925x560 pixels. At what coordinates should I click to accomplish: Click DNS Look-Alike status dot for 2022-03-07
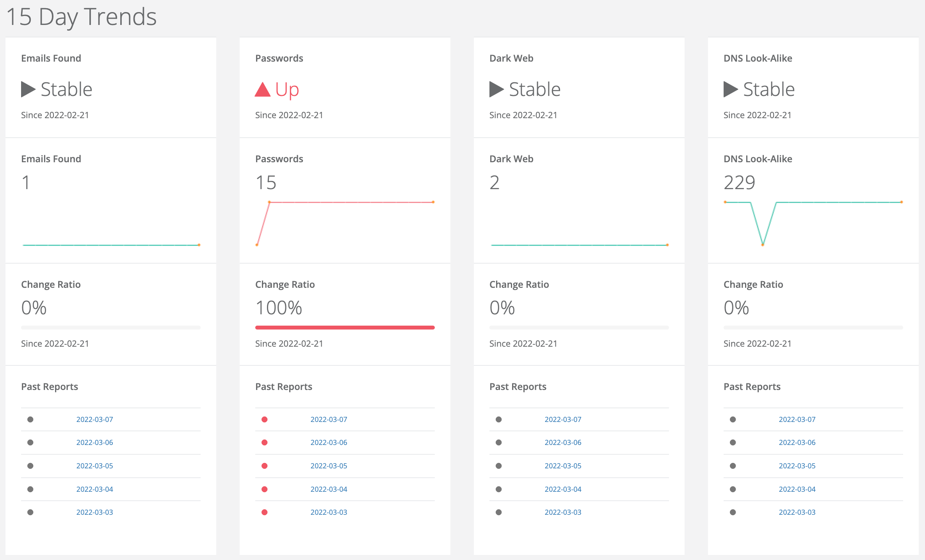(x=733, y=419)
